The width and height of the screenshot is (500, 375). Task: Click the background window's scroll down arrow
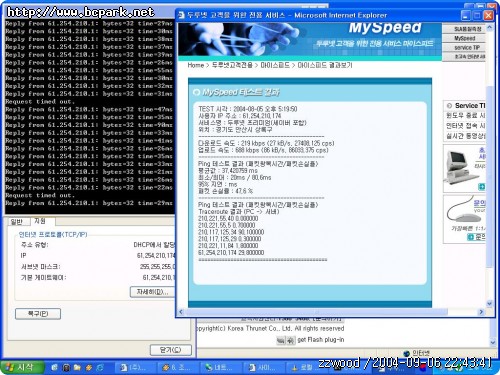493,343
